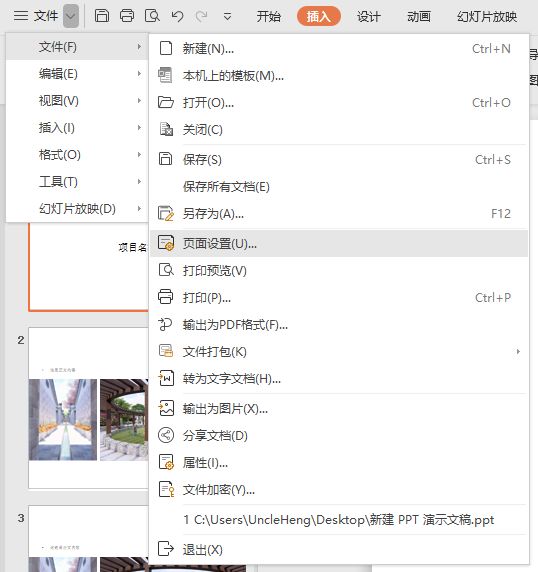Open the quick access toolbar customize dropdown

pos(227,16)
